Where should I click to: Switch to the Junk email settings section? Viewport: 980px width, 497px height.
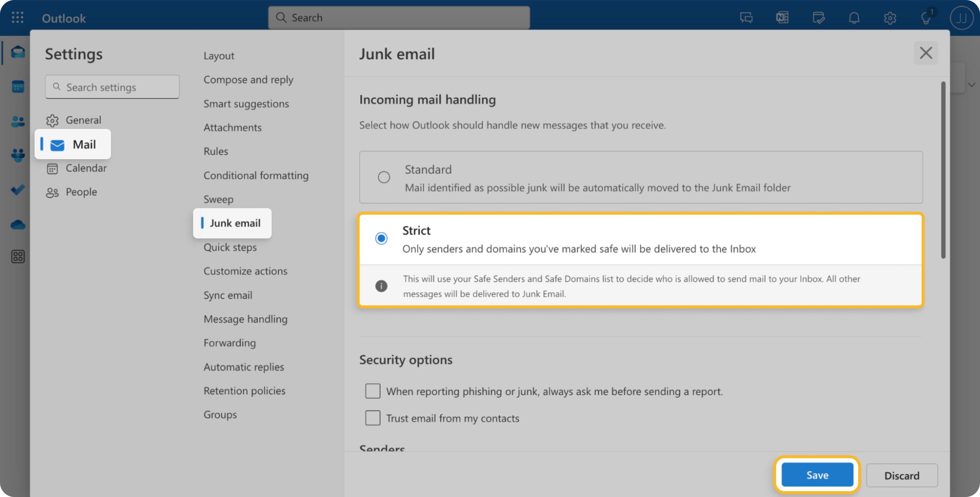pos(235,223)
